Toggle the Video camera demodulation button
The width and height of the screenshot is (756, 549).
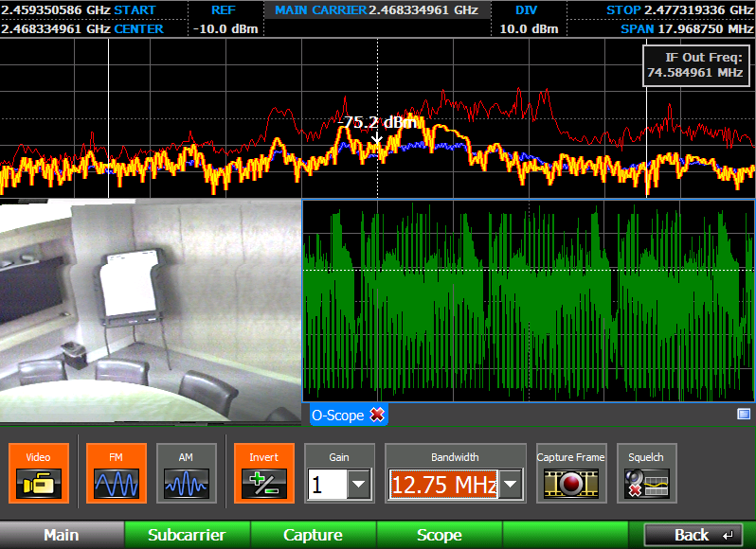click(x=39, y=473)
